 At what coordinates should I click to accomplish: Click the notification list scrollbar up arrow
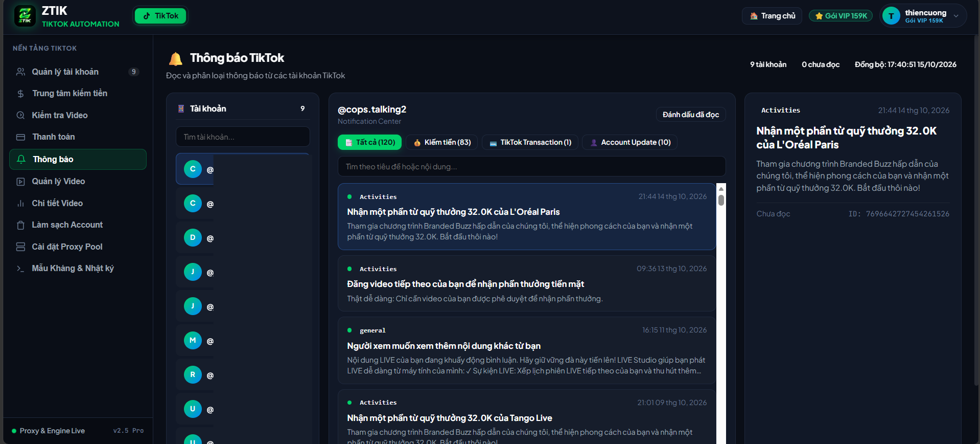point(721,188)
